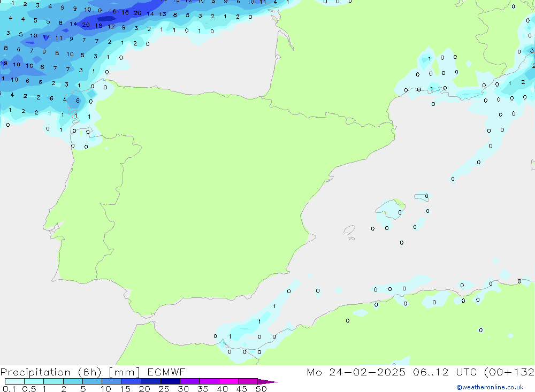Click the 0.1 to 0.5 mm legend swatch
This screenshot has height=392, width=535.
click(14, 381)
